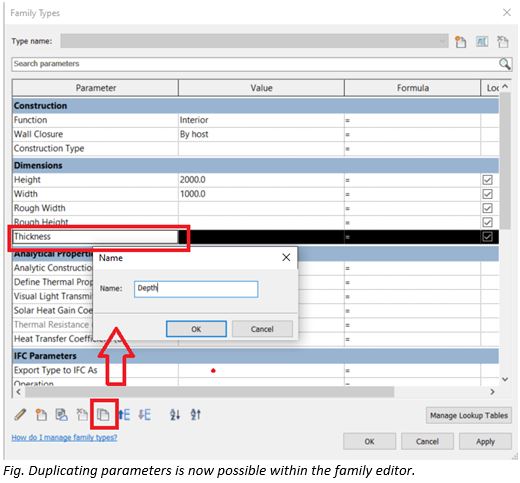Select the Function parameter row
The height and width of the screenshot is (483, 520).
click(95, 120)
